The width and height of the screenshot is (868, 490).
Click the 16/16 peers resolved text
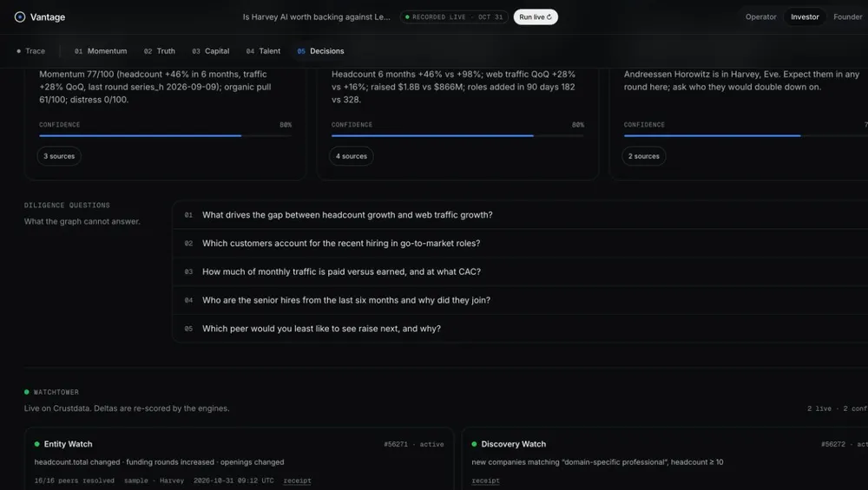(74, 480)
